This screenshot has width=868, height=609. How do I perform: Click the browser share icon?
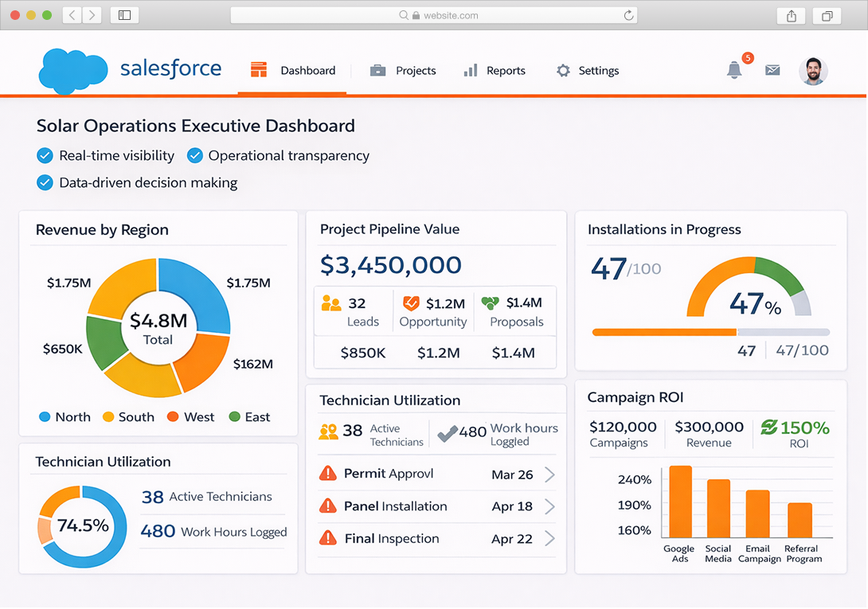pyautogui.click(x=791, y=15)
